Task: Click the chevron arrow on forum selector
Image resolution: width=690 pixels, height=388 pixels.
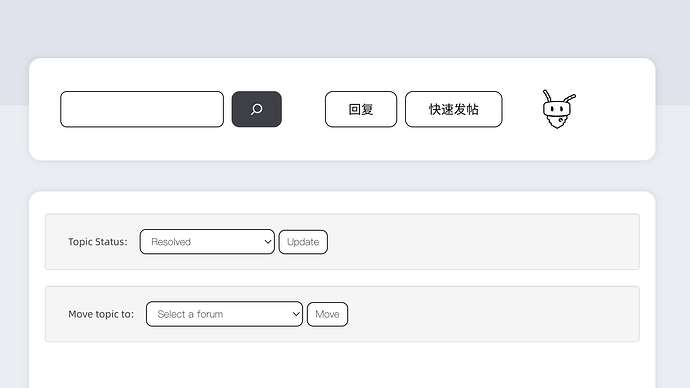Action: click(x=296, y=314)
